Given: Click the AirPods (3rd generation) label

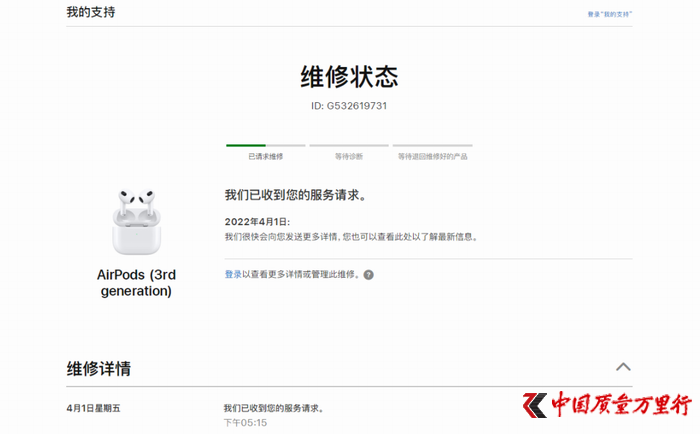Looking at the screenshot, I should [x=136, y=283].
